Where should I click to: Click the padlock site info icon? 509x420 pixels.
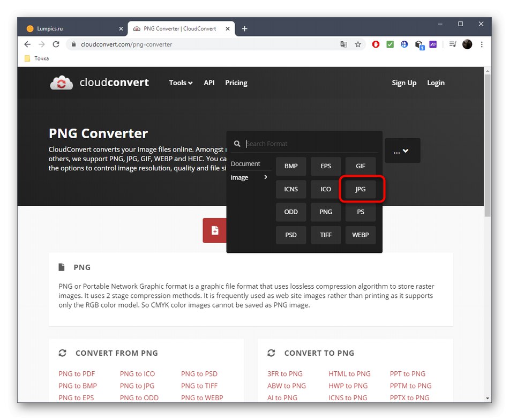coord(74,44)
